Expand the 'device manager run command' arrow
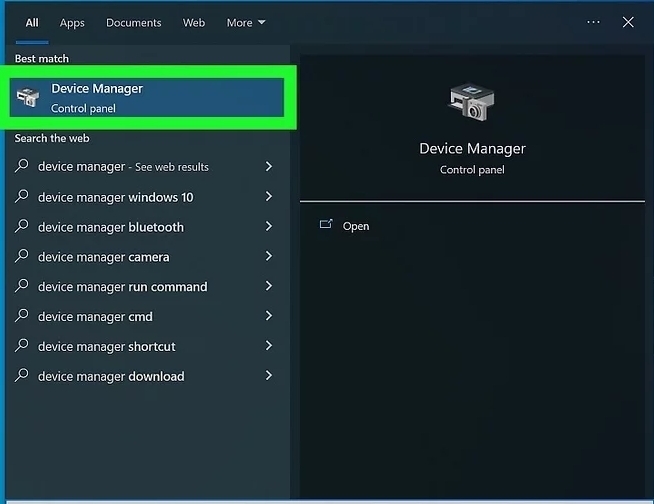This screenshot has width=654, height=504. [x=268, y=286]
